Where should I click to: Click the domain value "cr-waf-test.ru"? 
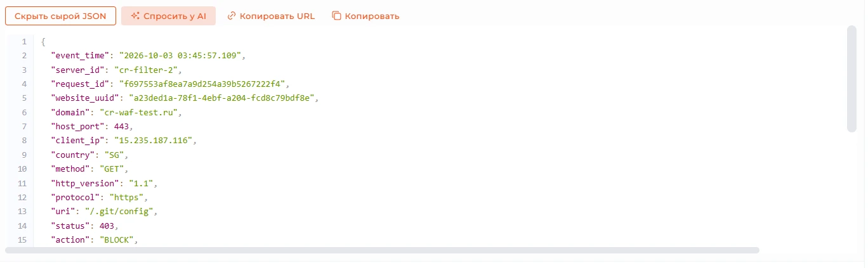(x=140, y=112)
